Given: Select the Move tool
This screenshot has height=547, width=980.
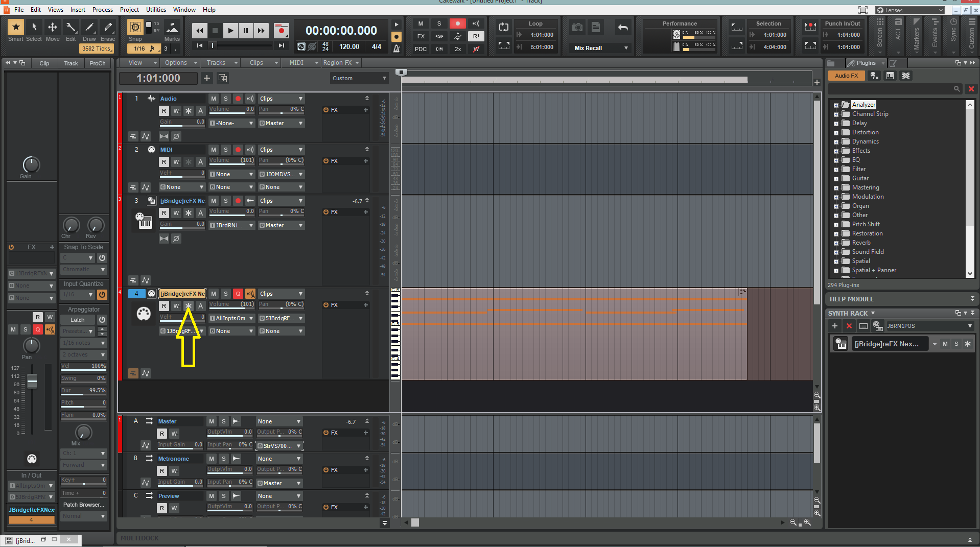Looking at the screenshot, I should 52,31.
